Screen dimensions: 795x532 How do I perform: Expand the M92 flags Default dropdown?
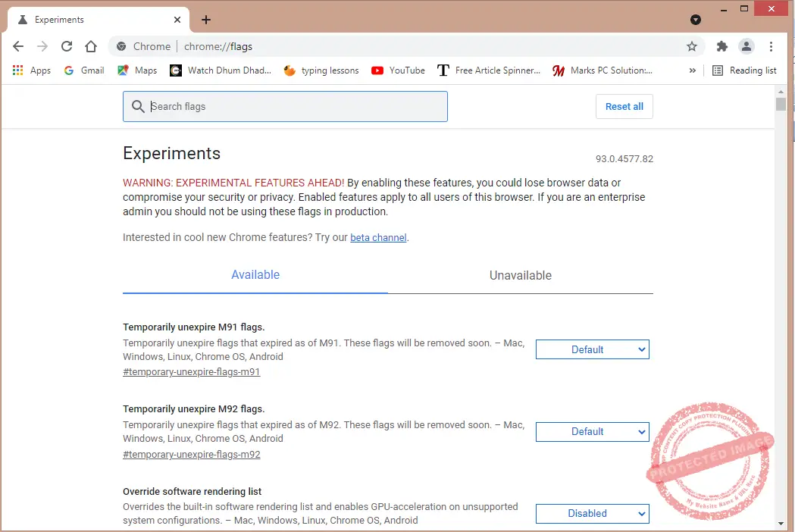tap(592, 431)
